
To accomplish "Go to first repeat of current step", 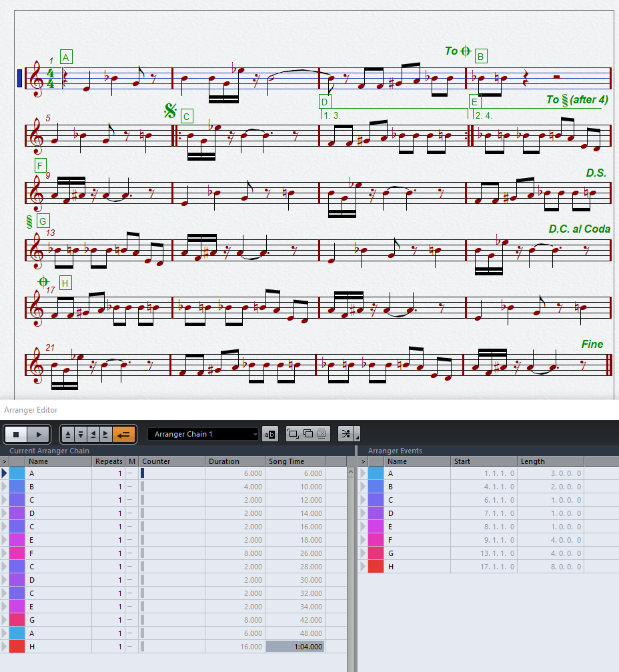I will pyautogui.click(x=93, y=434).
